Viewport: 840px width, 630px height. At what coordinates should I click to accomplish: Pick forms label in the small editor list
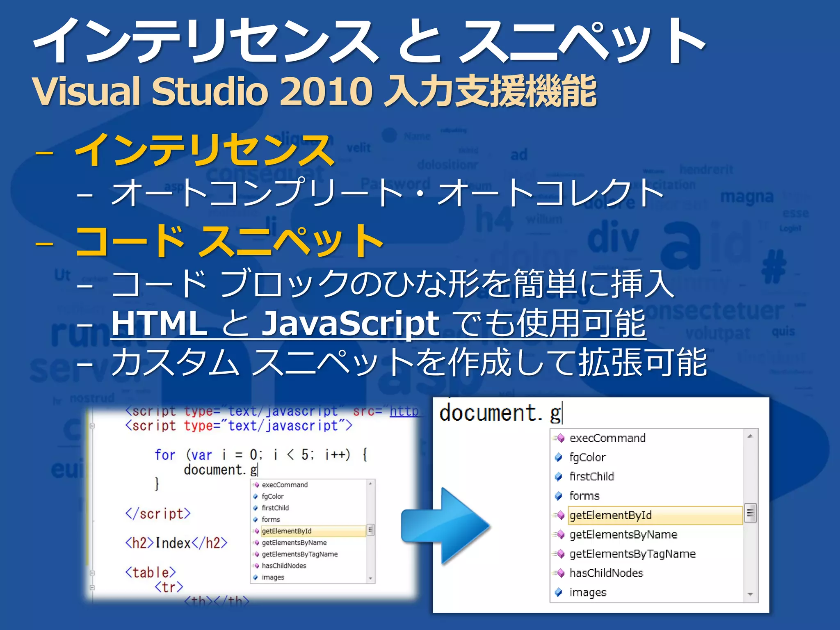pos(271,519)
